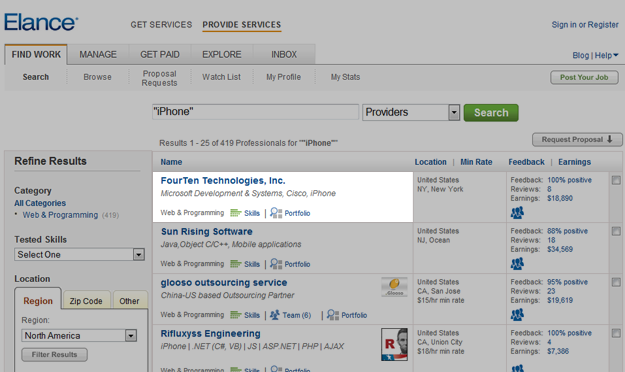625x372 pixels.
Task: Open the Providers search type dropdown
Action: [411, 112]
